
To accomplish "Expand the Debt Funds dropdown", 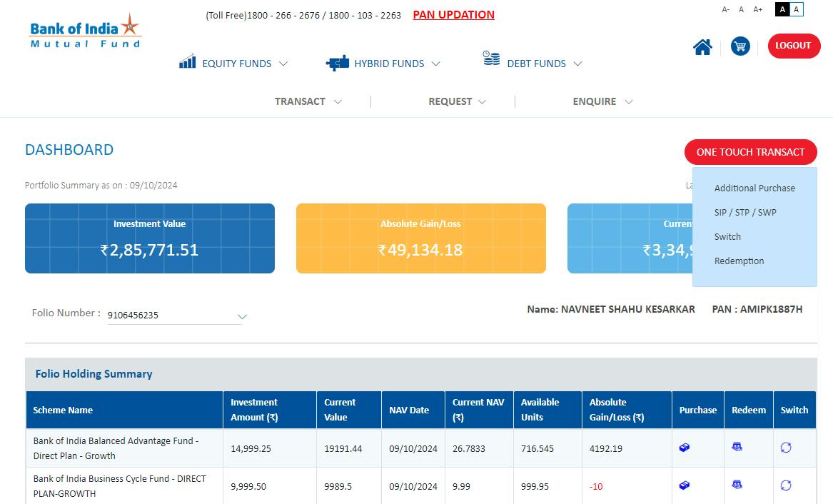I will (x=578, y=64).
